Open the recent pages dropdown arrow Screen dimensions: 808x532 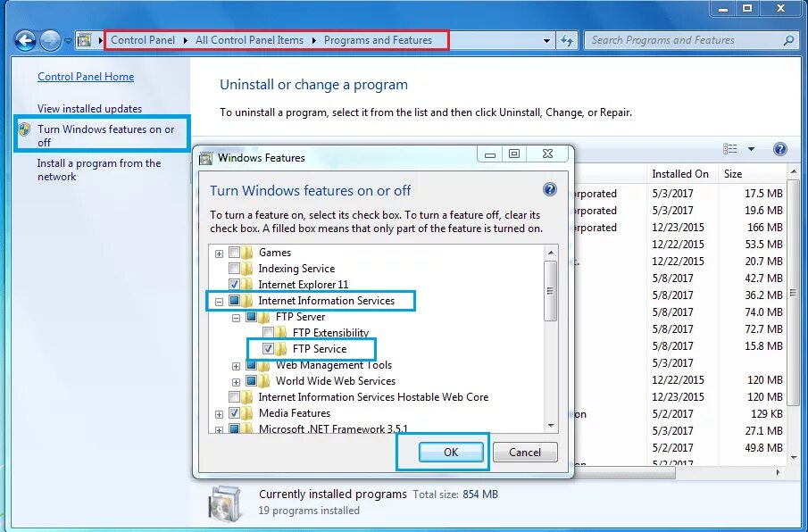pos(68,41)
